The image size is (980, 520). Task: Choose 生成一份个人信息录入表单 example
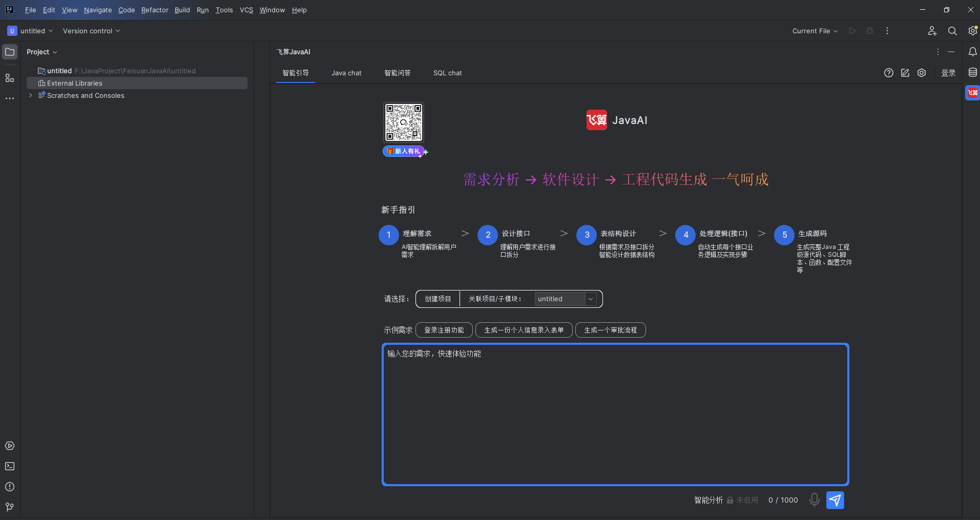524,330
